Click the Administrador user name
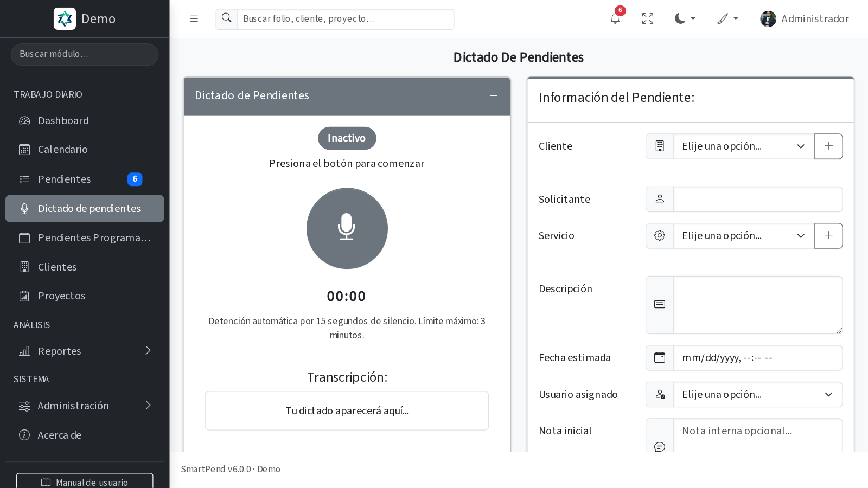 coord(815,19)
